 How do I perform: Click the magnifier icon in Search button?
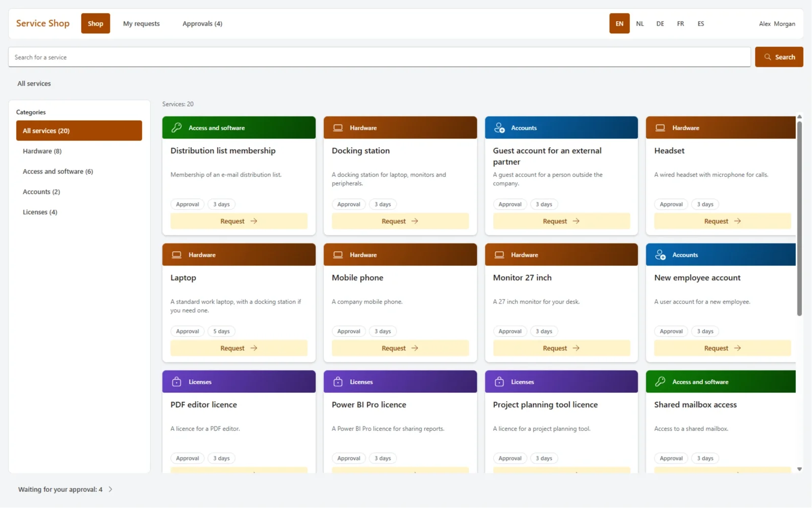pos(768,57)
